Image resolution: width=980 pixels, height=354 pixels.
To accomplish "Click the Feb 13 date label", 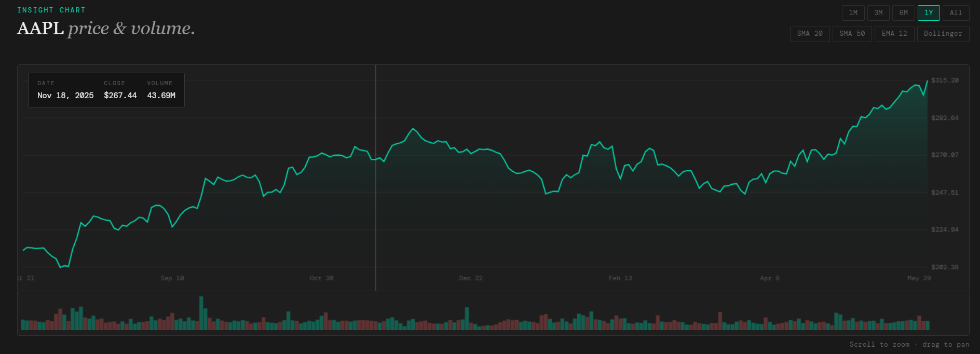I will tap(620, 278).
